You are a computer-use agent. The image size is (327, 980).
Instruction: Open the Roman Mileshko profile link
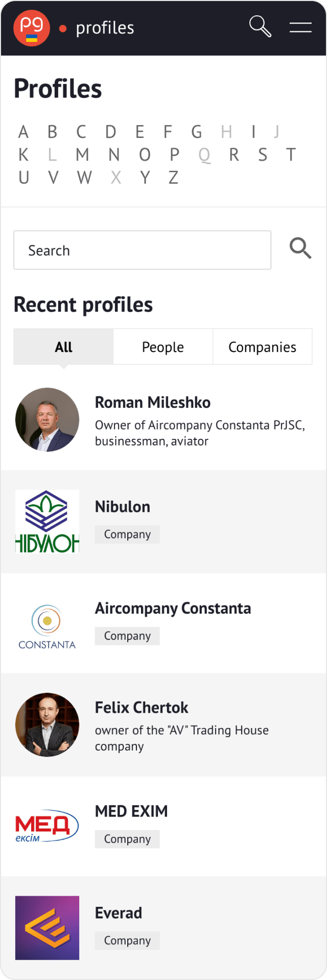(x=153, y=403)
